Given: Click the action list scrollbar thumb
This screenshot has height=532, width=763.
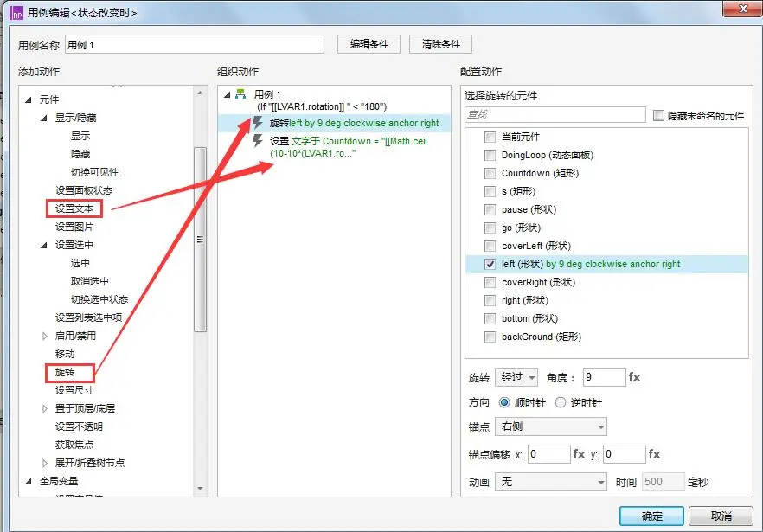Looking at the screenshot, I should [200, 239].
